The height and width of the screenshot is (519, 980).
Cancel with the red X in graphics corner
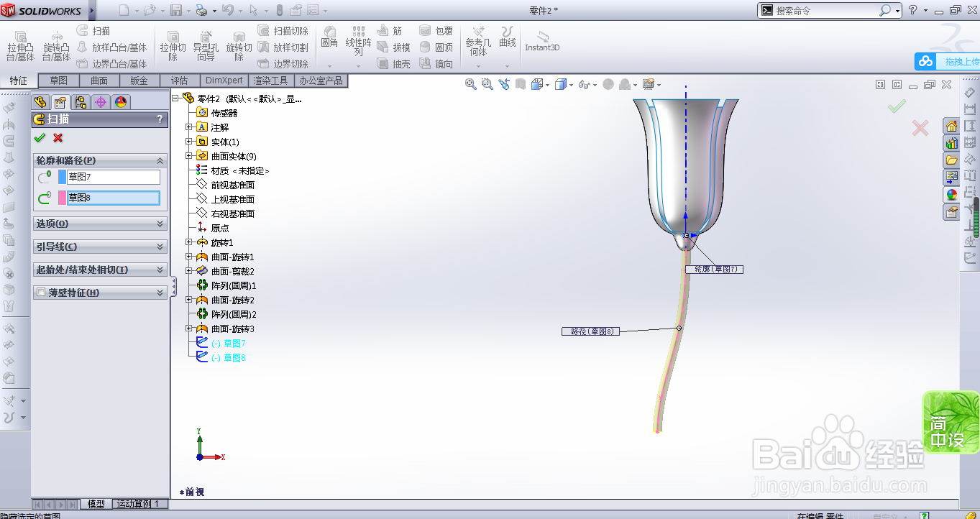pyautogui.click(x=920, y=128)
